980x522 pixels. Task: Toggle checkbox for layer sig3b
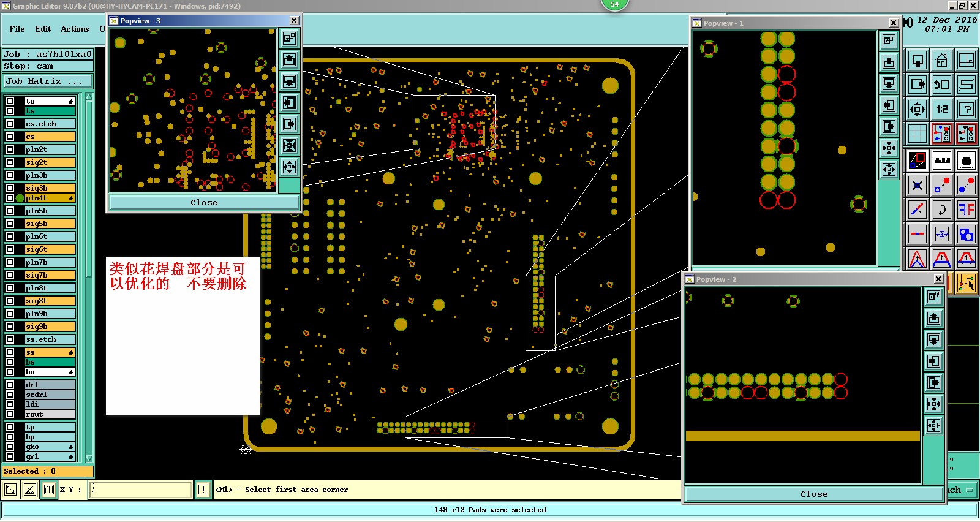coord(10,188)
